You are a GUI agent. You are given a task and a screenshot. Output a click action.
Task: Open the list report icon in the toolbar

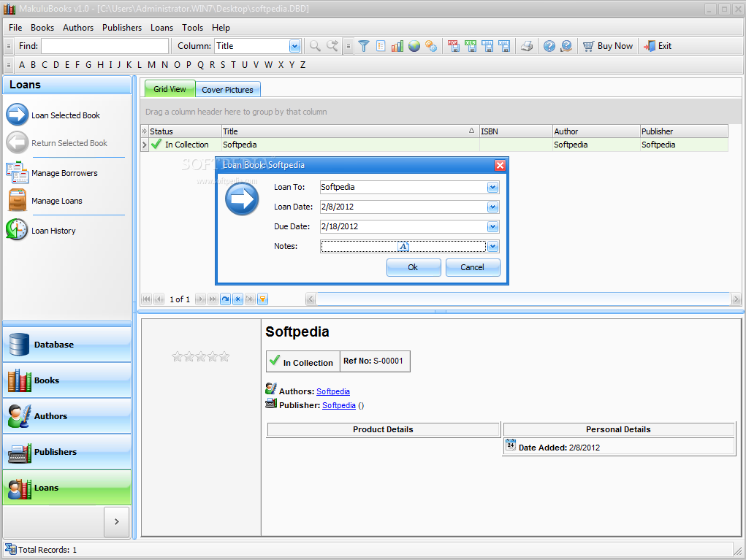point(381,46)
